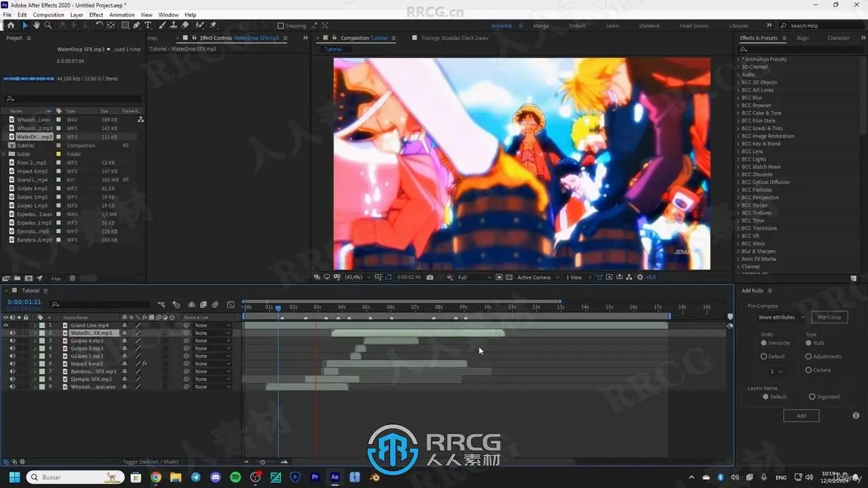This screenshot has width=868, height=488.
Task: Select the Pen tool
Action: point(136,25)
